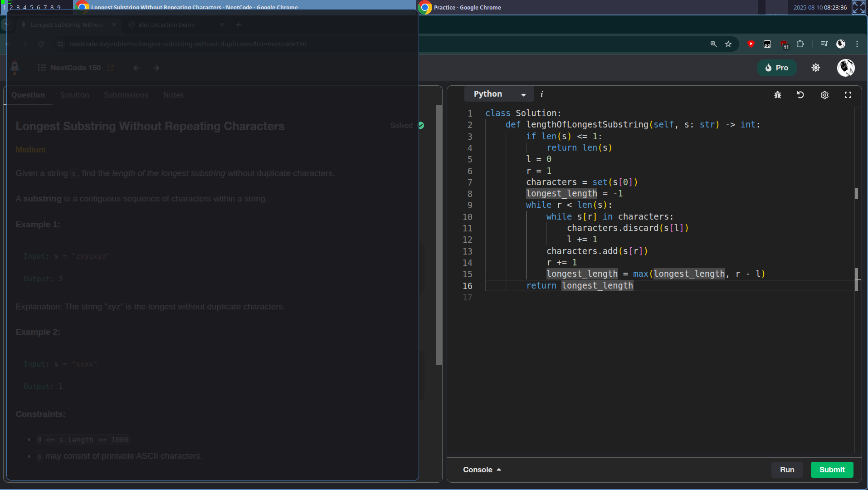Viewport: 868px width, 490px height.
Task: Go to next problem arrow
Action: 156,68
